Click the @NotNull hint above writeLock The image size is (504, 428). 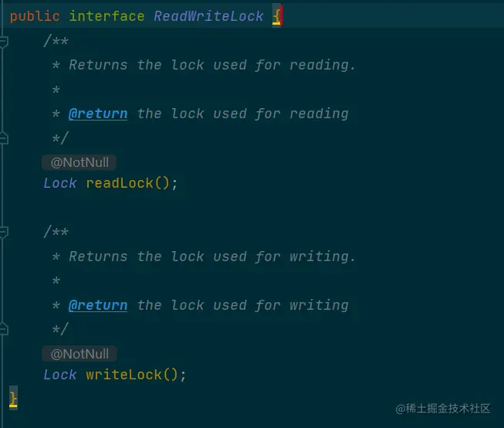(x=79, y=354)
